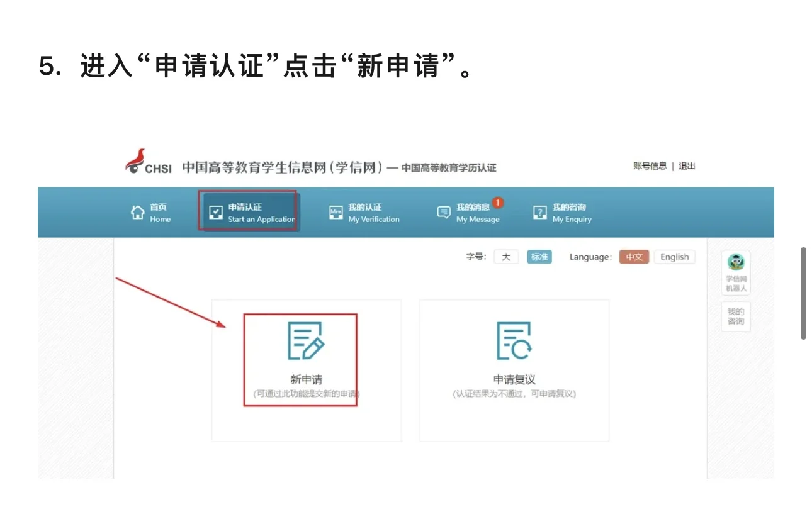Viewport: 812px width, 524px height.
Task: Click the My Message chat icon
Action: 444,213
